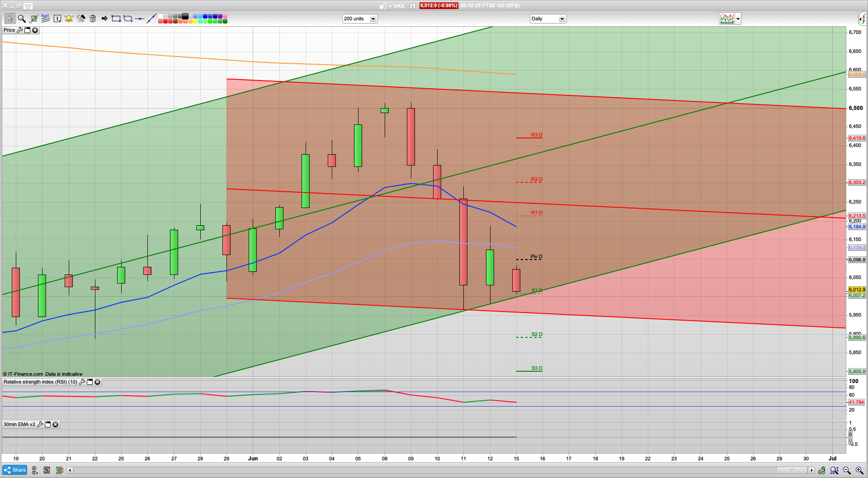Image resolution: width=868 pixels, height=478 pixels.
Task: Click the R3 D pivot label
Action: (x=537, y=135)
